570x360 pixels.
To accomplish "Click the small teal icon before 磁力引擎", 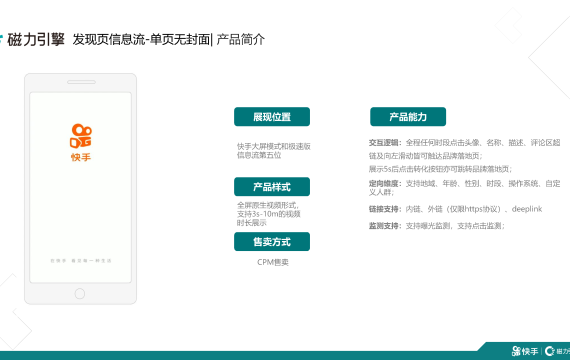I will [x=1, y=38].
